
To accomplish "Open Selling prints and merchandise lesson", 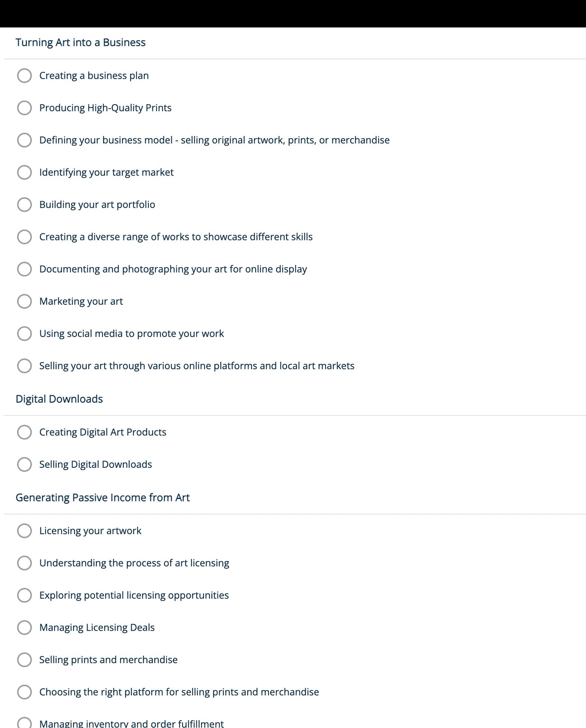I will 108,659.
